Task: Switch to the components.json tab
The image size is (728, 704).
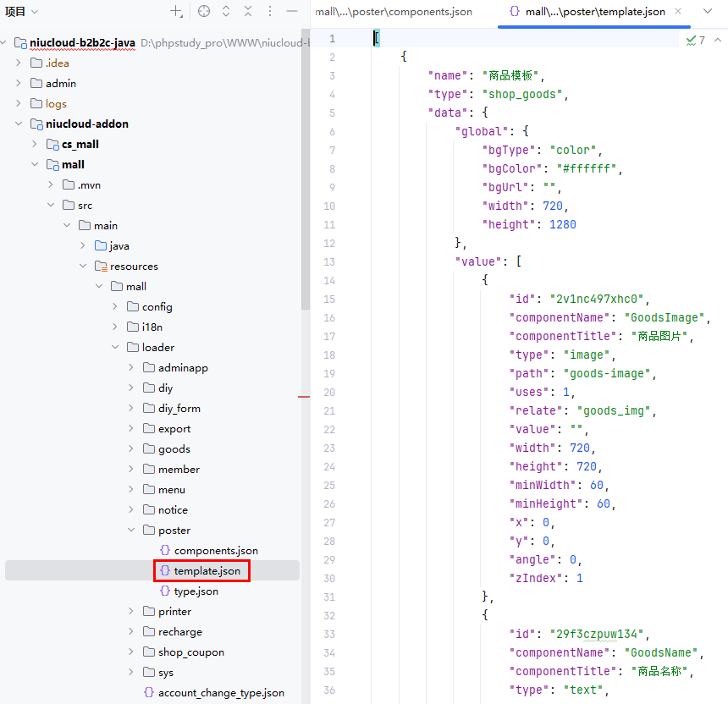Action: 394,12
